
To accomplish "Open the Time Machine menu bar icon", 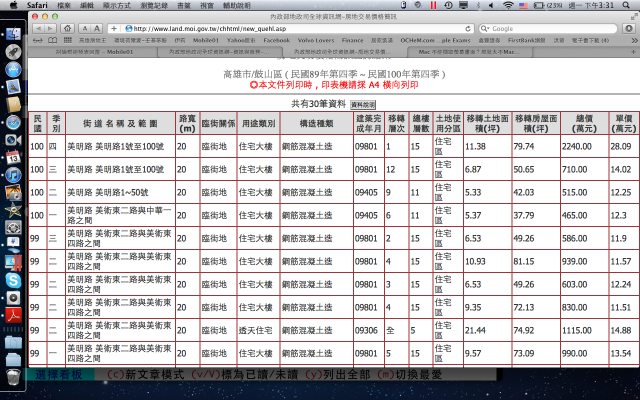I will tap(448, 5).
